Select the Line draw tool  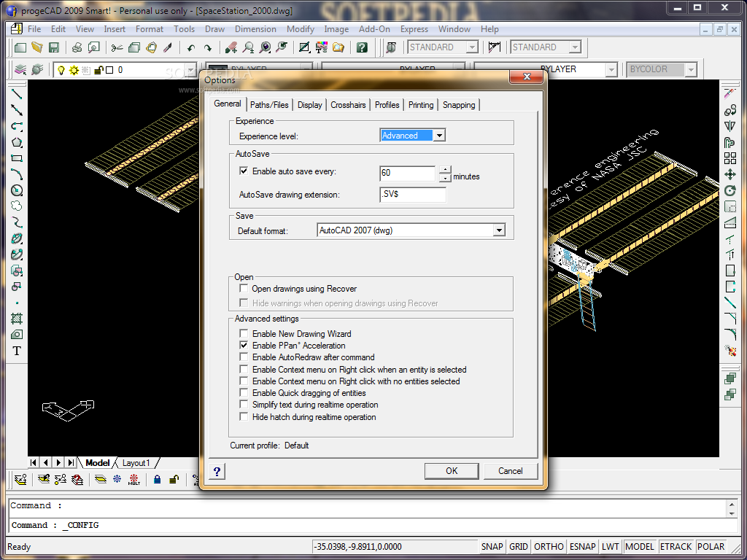(17, 94)
